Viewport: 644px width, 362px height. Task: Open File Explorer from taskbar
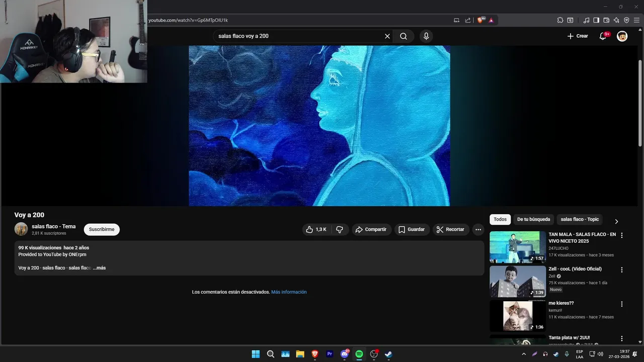(300, 354)
